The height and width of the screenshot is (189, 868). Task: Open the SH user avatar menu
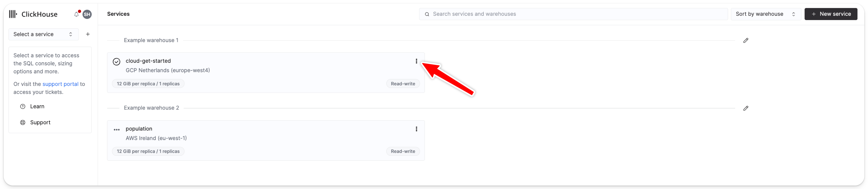click(x=87, y=14)
